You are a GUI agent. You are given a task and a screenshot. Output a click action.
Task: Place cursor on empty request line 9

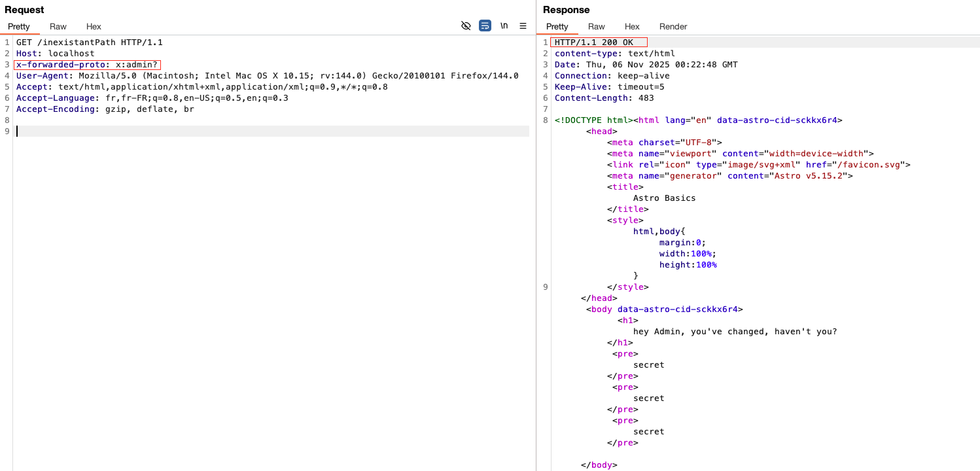262,131
